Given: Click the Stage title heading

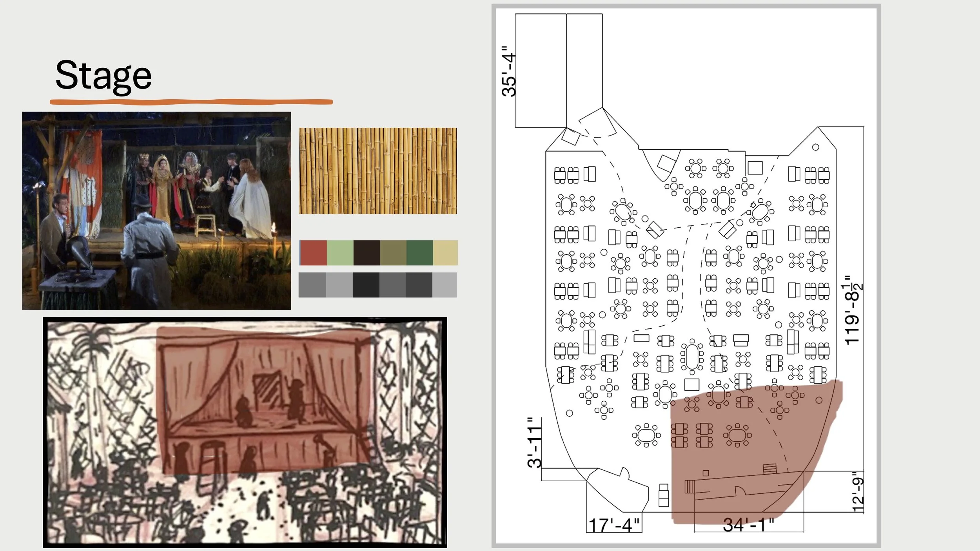Looking at the screenshot, I should click(x=103, y=75).
